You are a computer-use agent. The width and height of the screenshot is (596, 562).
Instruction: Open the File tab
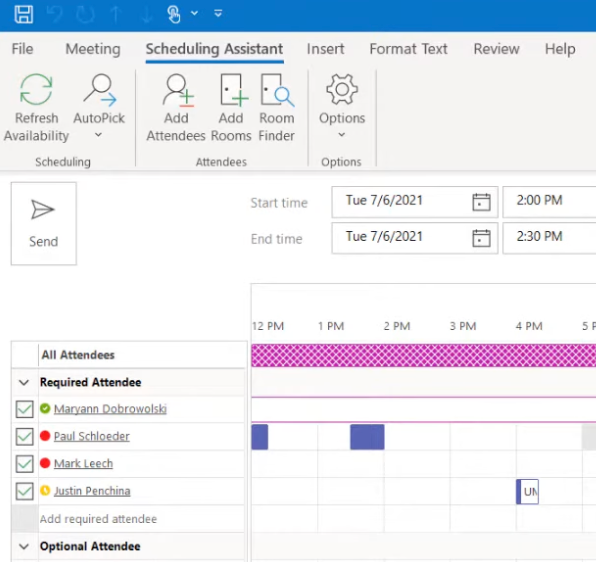22,49
